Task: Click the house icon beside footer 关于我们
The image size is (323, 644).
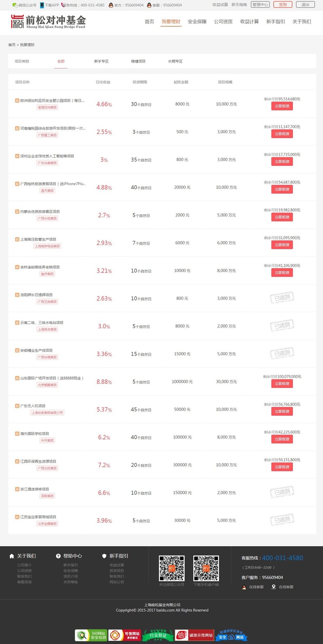Action: pyautogui.click(x=12, y=556)
